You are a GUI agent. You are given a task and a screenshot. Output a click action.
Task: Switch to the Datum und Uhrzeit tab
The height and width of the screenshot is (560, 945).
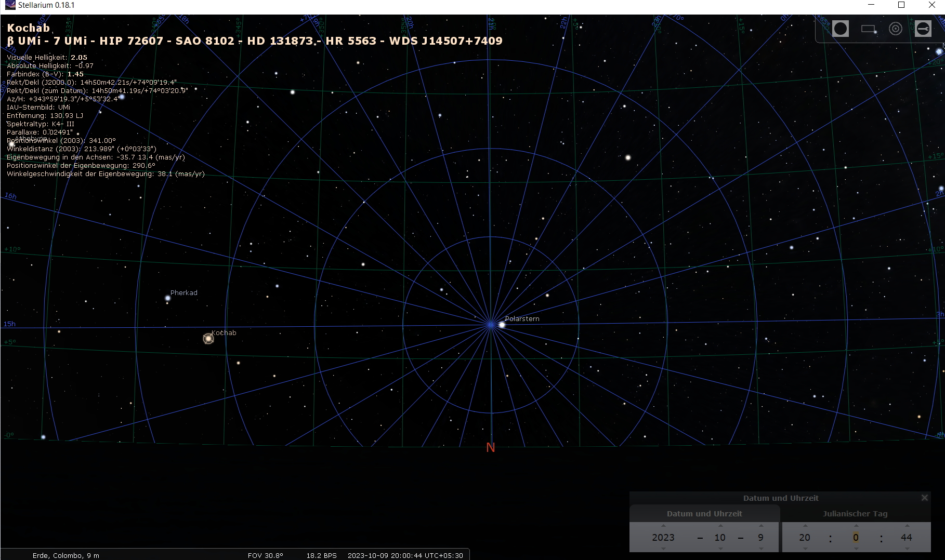click(704, 514)
